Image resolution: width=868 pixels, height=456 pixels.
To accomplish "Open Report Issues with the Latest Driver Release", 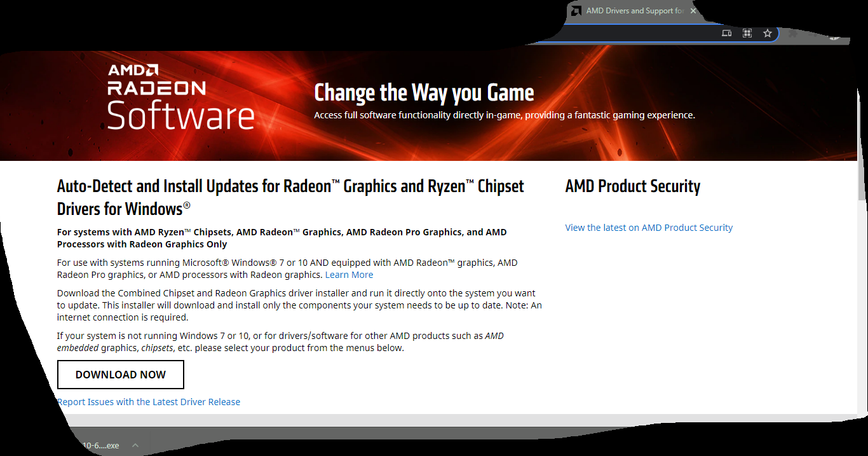I will pos(149,402).
